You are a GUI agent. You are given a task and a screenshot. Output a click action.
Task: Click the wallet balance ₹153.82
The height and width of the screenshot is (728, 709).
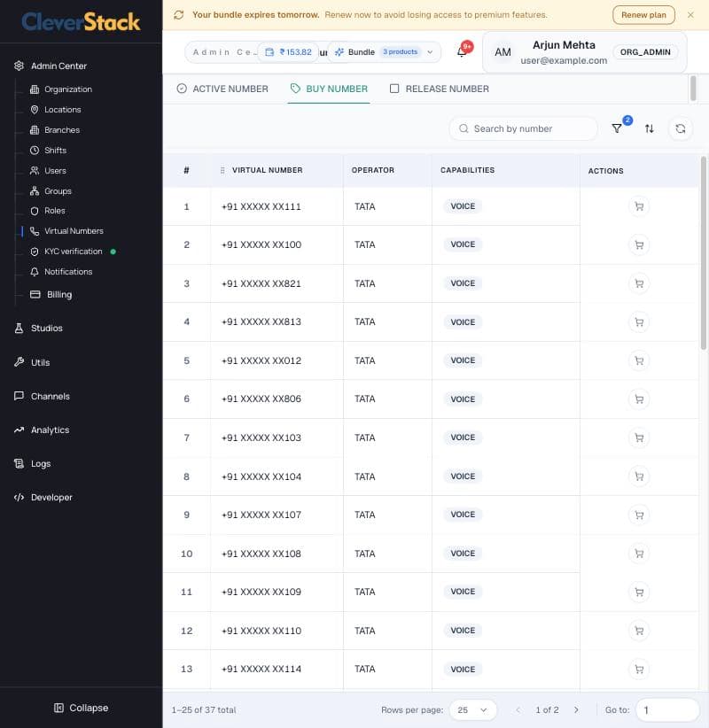pos(289,52)
